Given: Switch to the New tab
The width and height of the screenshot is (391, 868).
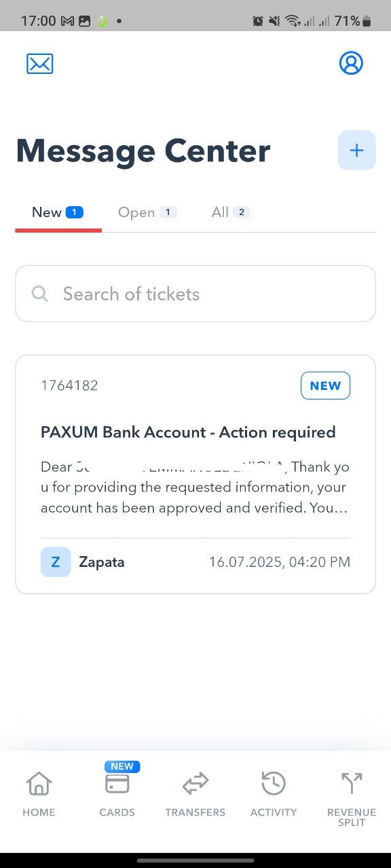Looking at the screenshot, I should (58, 212).
